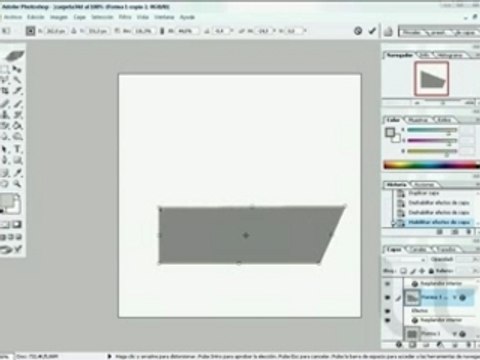Open the Opacidad slider arrow
Image resolution: width=480 pixels, height=360 pixels.
[x=475, y=259]
